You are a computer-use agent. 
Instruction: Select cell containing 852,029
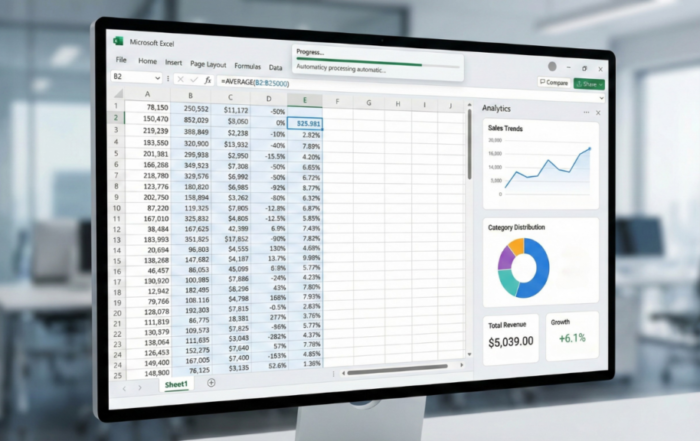pos(191,120)
